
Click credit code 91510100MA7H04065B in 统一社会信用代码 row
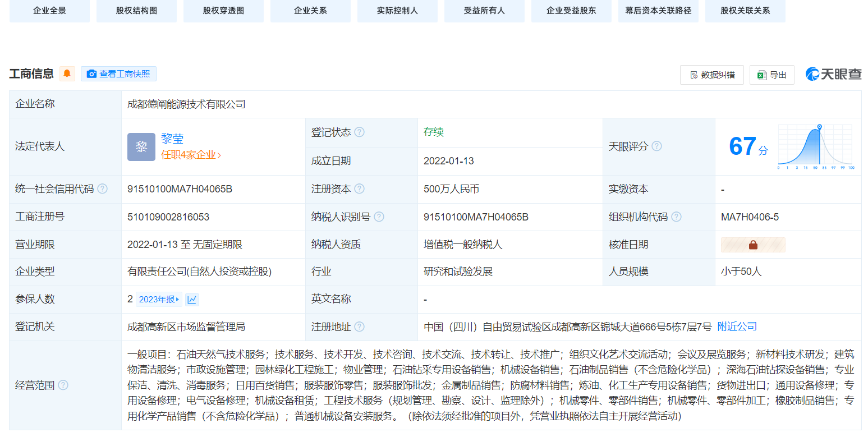point(180,190)
